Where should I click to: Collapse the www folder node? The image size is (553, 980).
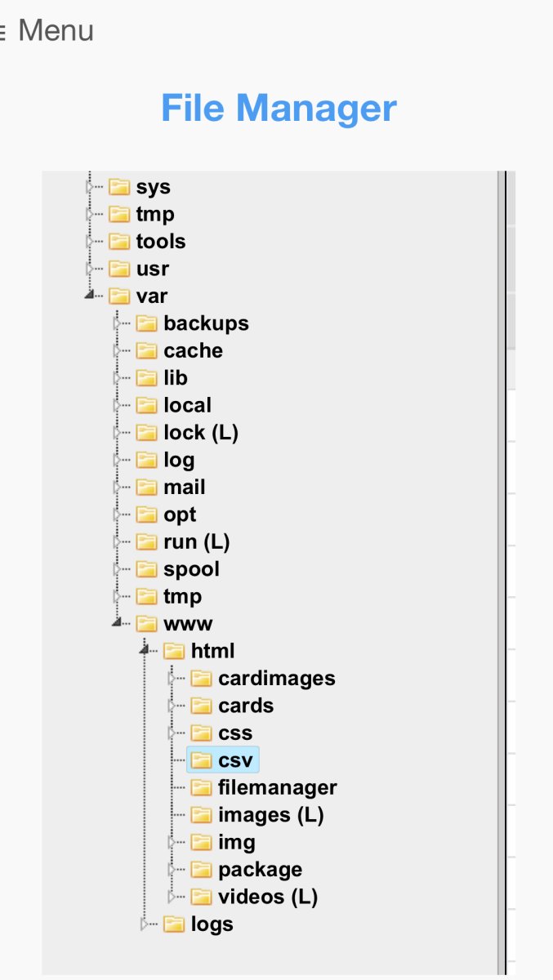tap(117, 624)
